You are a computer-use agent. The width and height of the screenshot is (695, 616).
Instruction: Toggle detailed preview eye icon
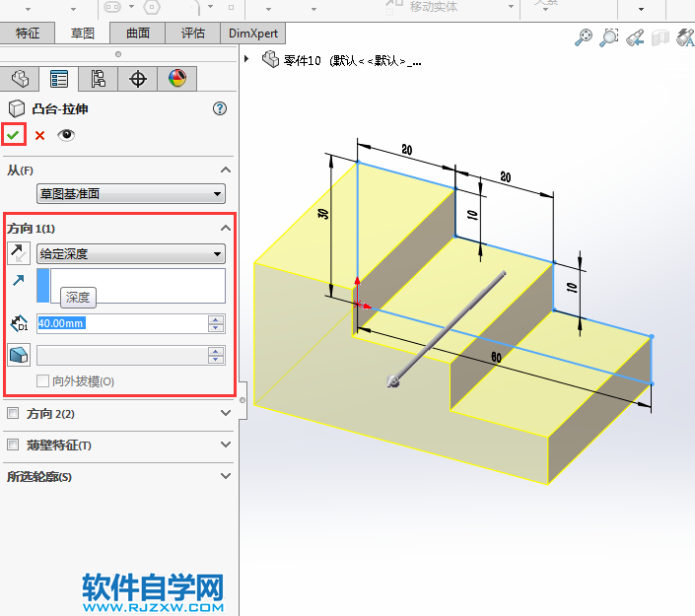66,135
